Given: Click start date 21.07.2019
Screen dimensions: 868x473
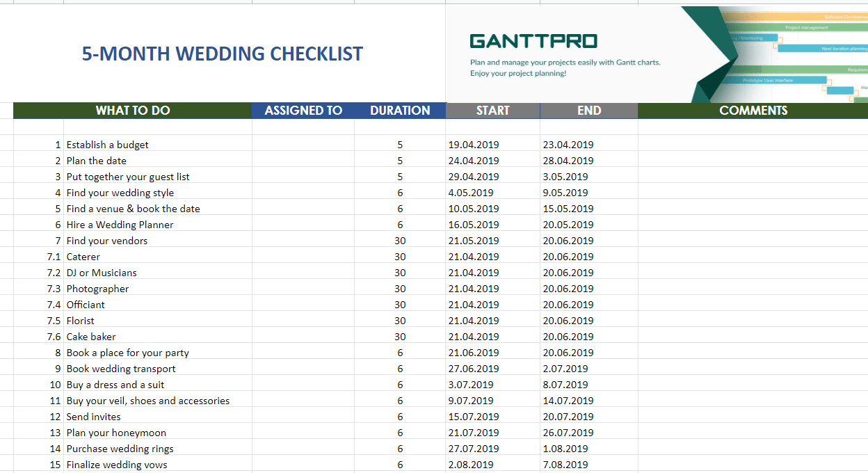Looking at the screenshot, I should point(493,433).
